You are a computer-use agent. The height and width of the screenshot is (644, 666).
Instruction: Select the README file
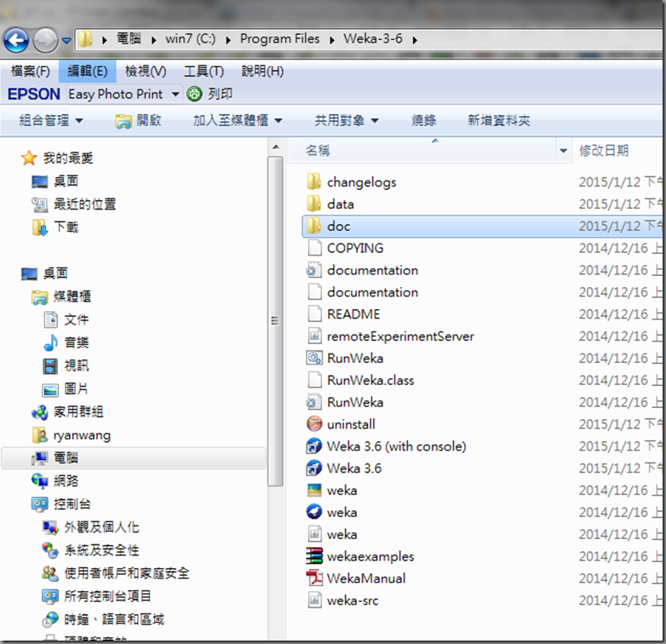tap(343, 314)
